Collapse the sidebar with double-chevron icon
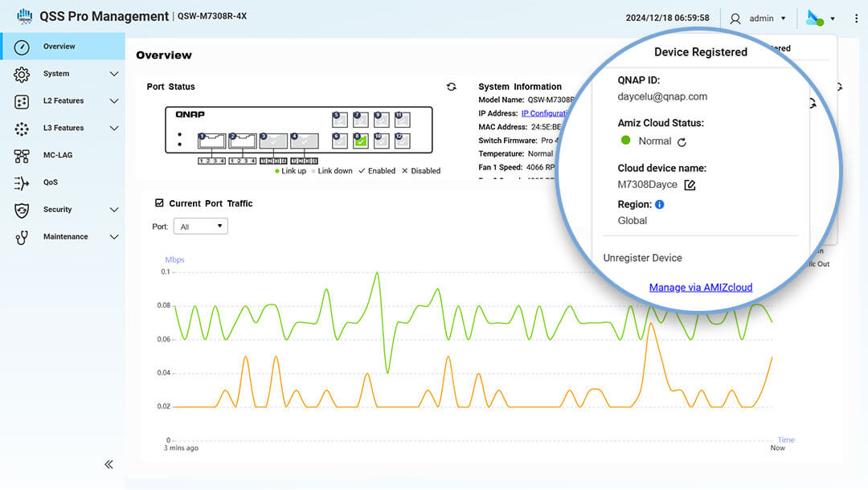868x490 pixels. pos(108,464)
